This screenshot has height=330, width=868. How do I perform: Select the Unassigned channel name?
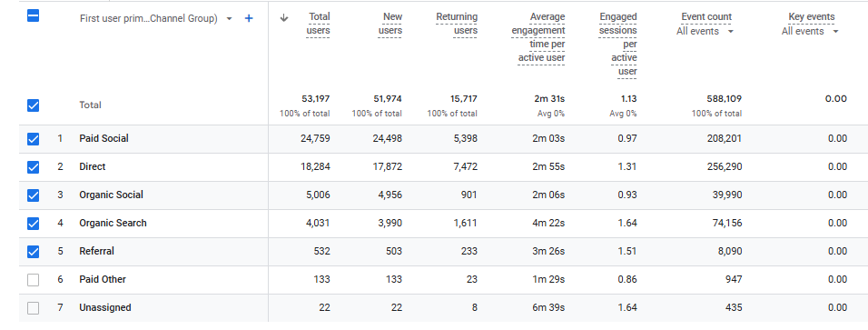coord(105,307)
